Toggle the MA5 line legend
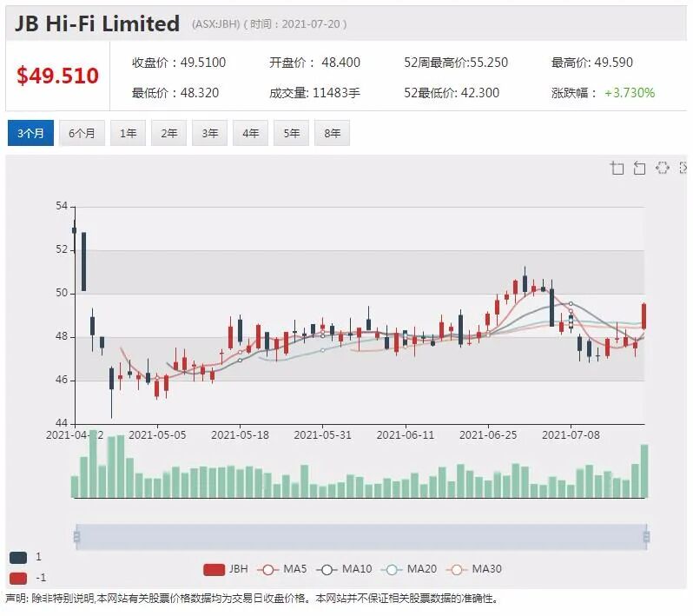This screenshot has height=616, width=693. pyautogui.click(x=281, y=569)
